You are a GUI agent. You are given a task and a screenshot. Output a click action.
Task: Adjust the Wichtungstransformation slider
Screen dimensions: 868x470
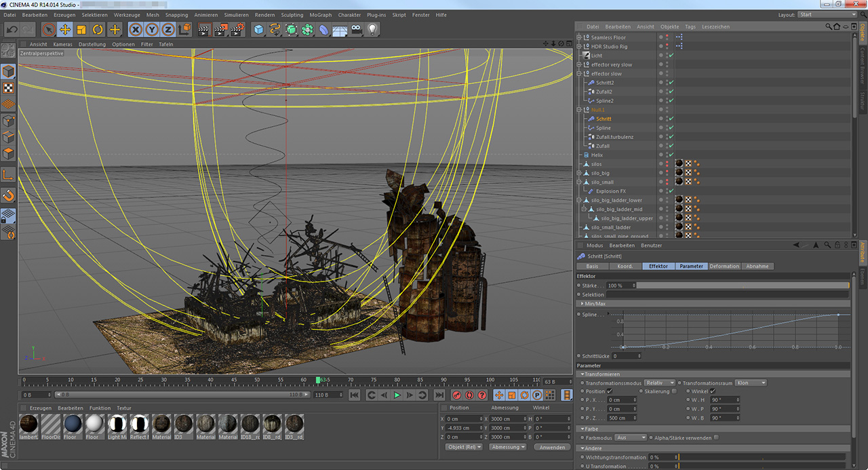[x=764, y=457]
